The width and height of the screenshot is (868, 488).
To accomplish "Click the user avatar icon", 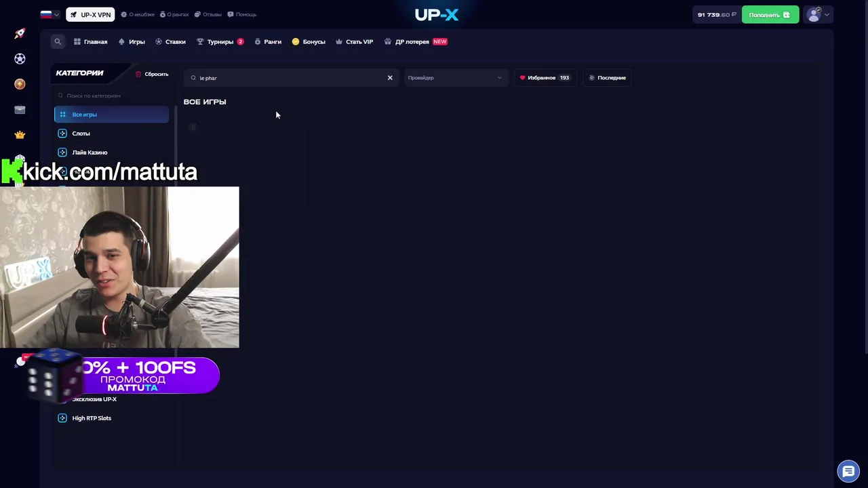I will point(814,14).
